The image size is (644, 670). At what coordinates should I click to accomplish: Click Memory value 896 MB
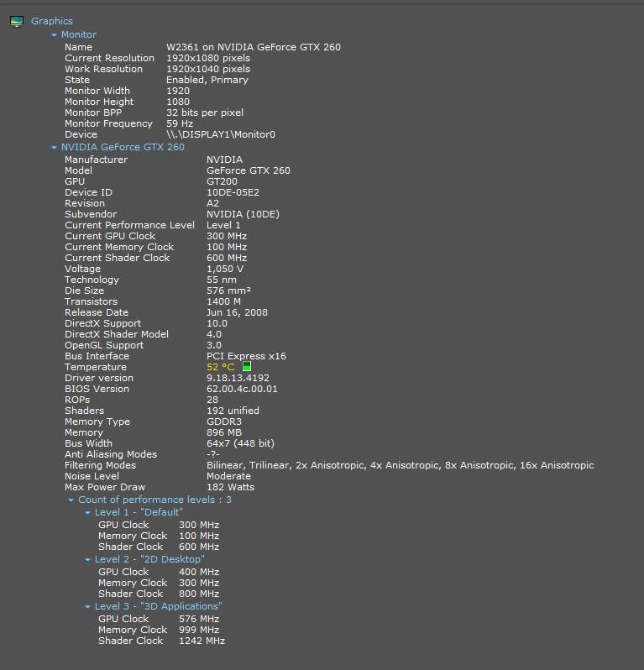tap(224, 433)
